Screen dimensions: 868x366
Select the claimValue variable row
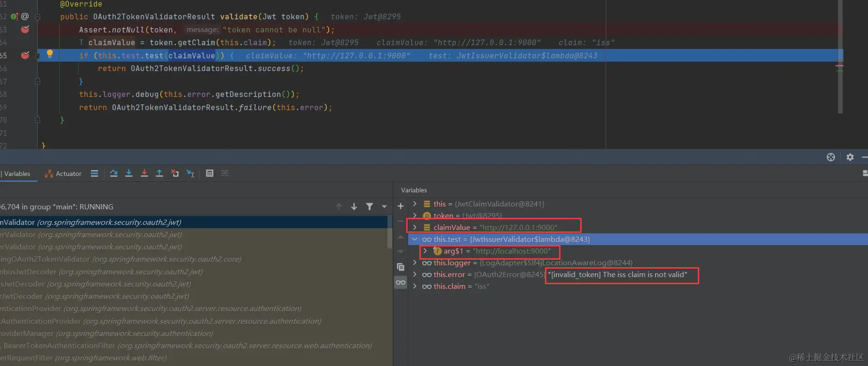(x=638, y=227)
